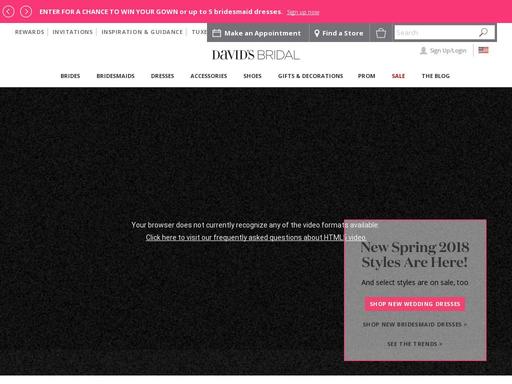The height and width of the screenshot is (384, 512).
Task: Open the shopping bag icon
Action: point(381,33)
